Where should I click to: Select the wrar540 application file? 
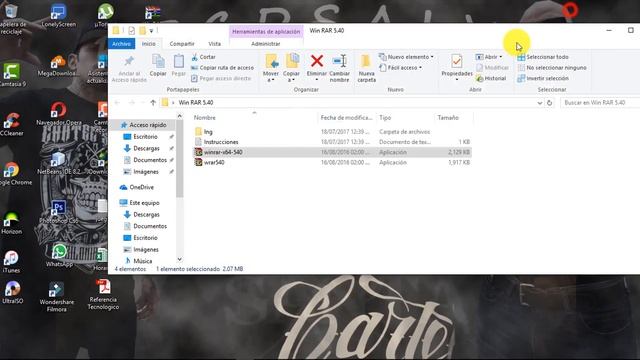(x=214, y=162)
